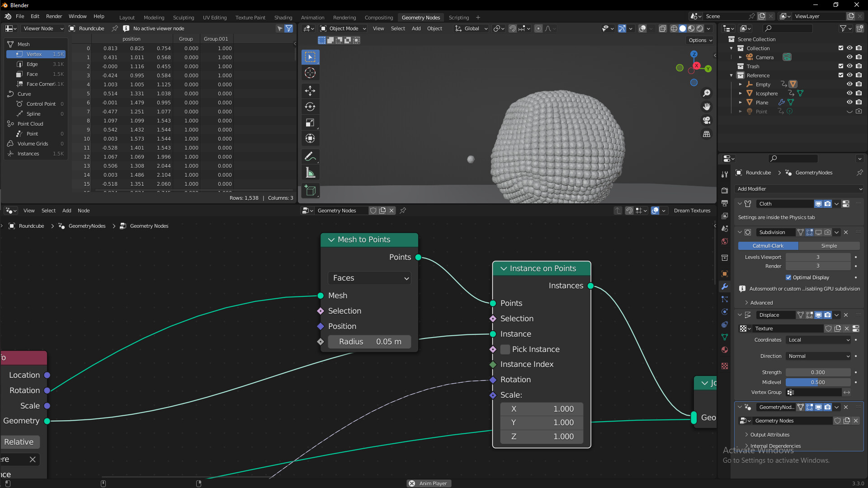Click the Radius field on Mesh to Points node
This screenshot has height=488, width=868.
[369, 342]
